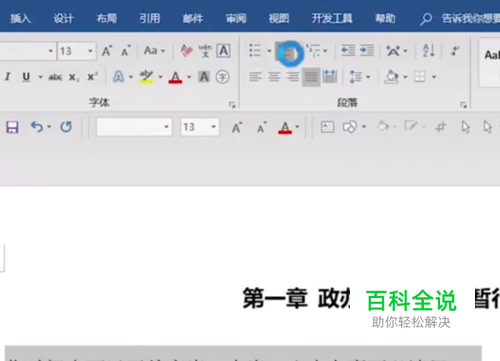Search using the magnifier 'Tell me' icon
The height and width of the screenshot is (361, 500).
(x=426, y=19)
